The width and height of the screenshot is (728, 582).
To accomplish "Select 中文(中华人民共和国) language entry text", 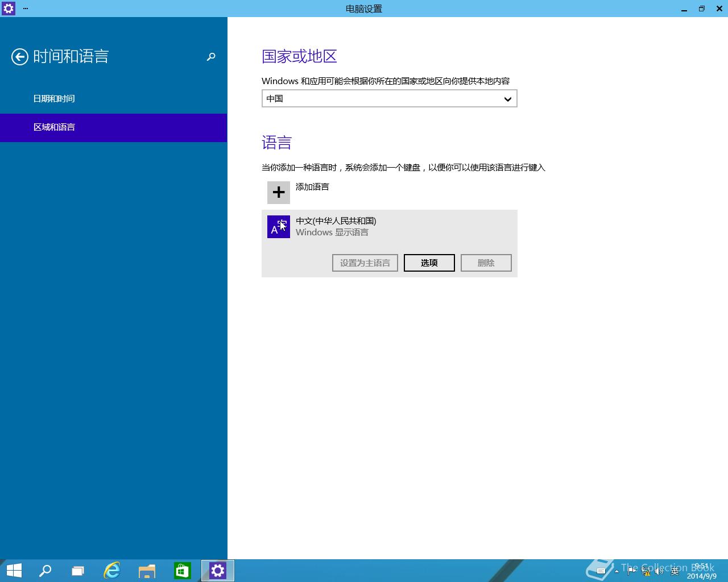I will 336,221.
